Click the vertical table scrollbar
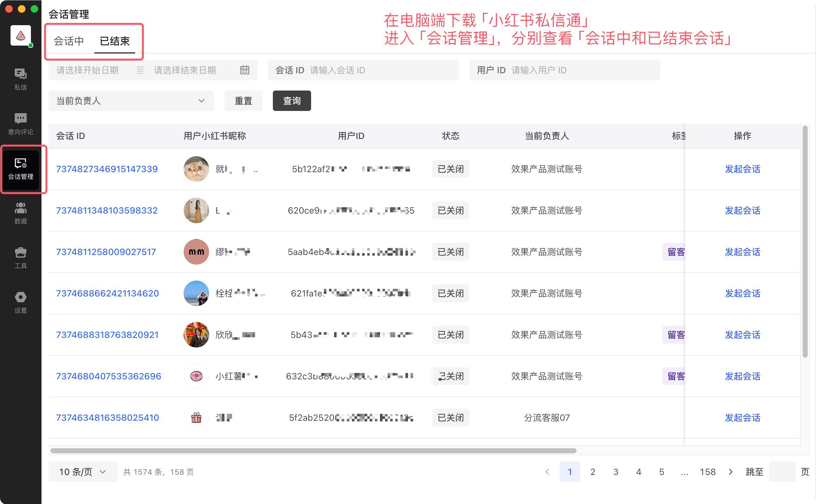 point(805,242)
